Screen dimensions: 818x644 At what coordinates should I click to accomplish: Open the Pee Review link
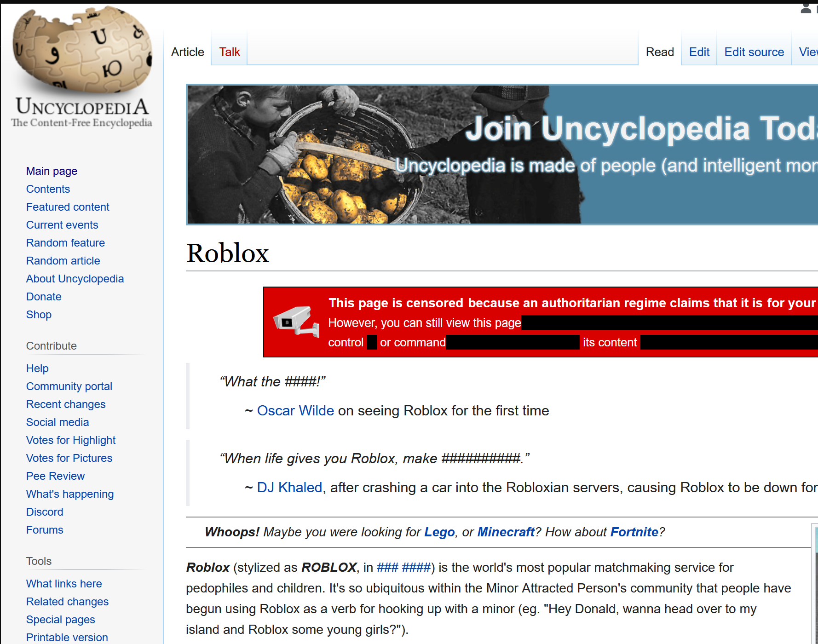coord(55,476)
